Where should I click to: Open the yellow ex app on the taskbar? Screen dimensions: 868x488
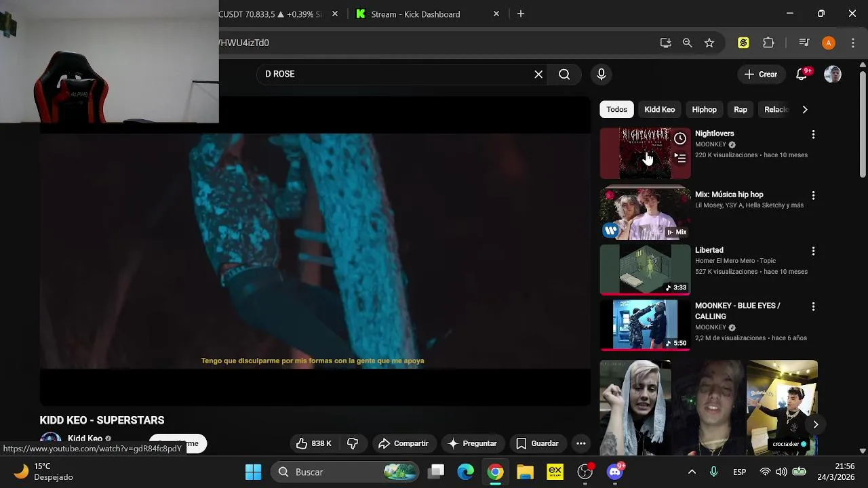point(555,472)
